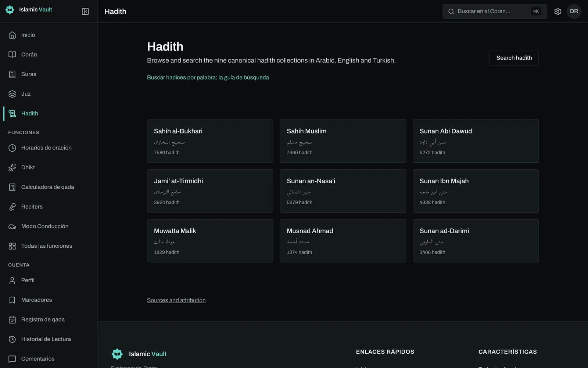Click the Islamic Vault logo in sidebar
588x368 pixels.
pos(29,10)
